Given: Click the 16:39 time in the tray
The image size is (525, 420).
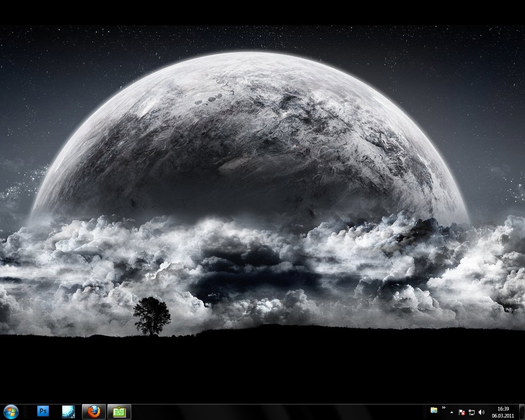Looking at the screenshot, I should pyautogui.click(x=503, y=409).
